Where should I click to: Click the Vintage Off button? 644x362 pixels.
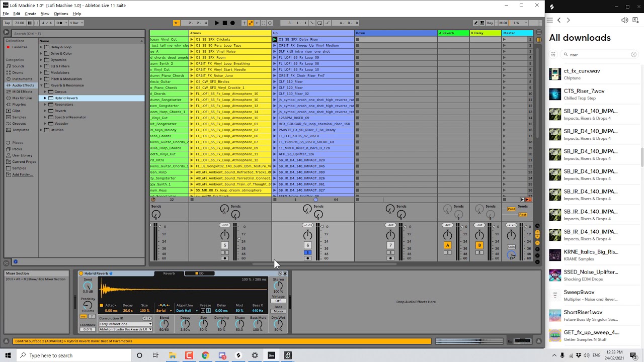point(278,301)
